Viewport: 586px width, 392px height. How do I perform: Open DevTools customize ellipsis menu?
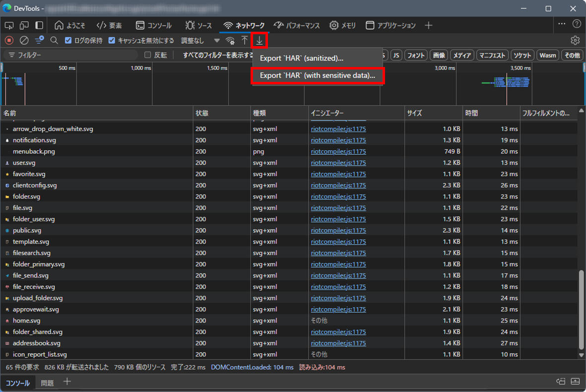[x=562, y=24]
